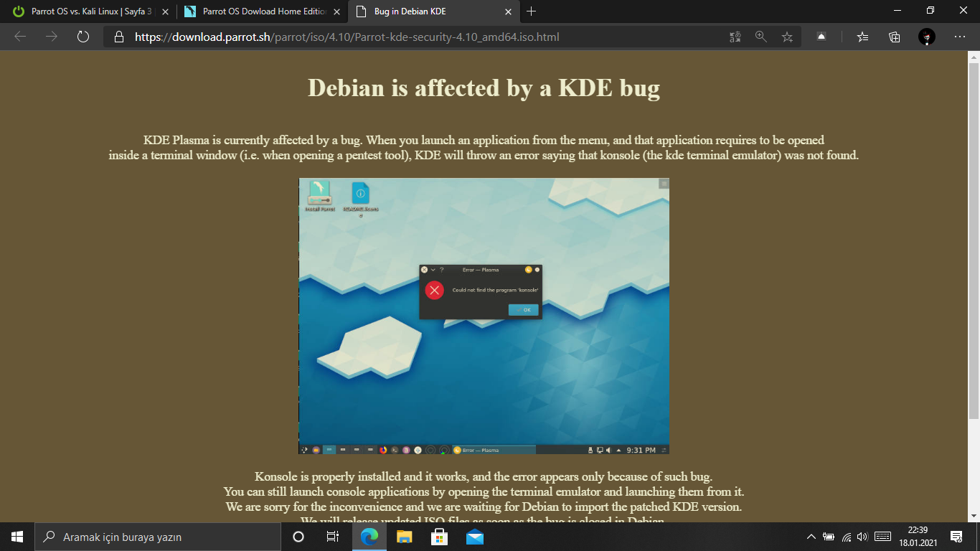This screenshot has width=980, height=551.
Task: Click the line 'You can still launch console applications'
Action: [484, 491]
